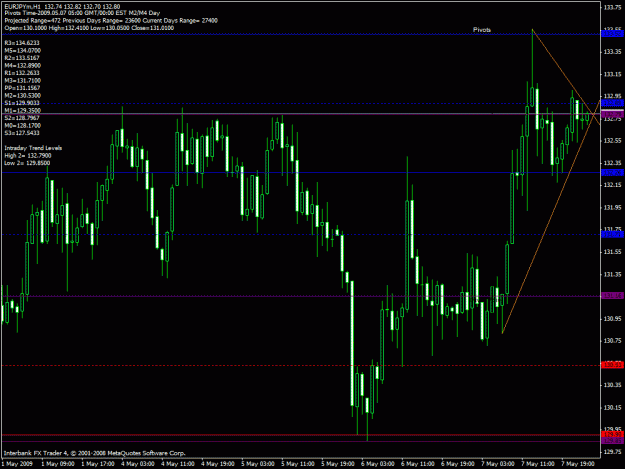Click the '6 May 03:00' time axis label
The height and width of the screenshot is (469, 625).
click(x=378, y=464)
